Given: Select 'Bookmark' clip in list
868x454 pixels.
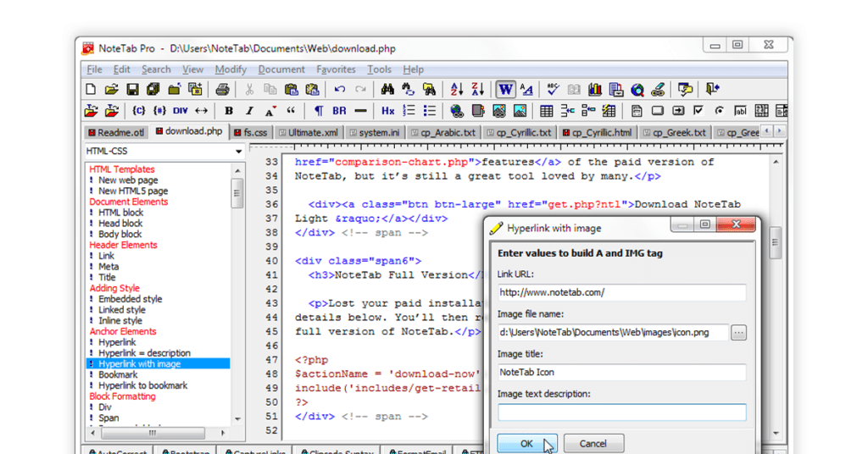Looking at the screenshot, I should click(x=118, y=374).
